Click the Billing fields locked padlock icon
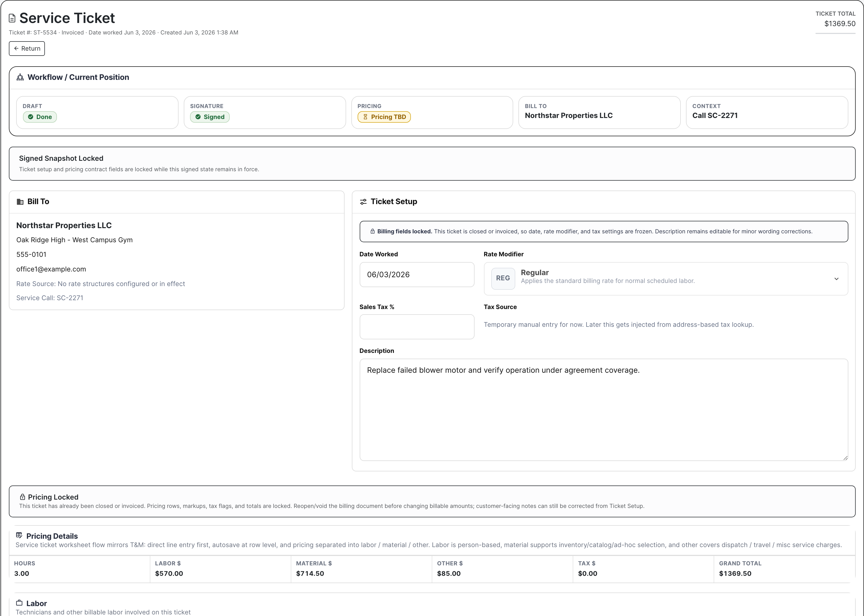Viewport: 864px width, 616px height. [372, 231]
